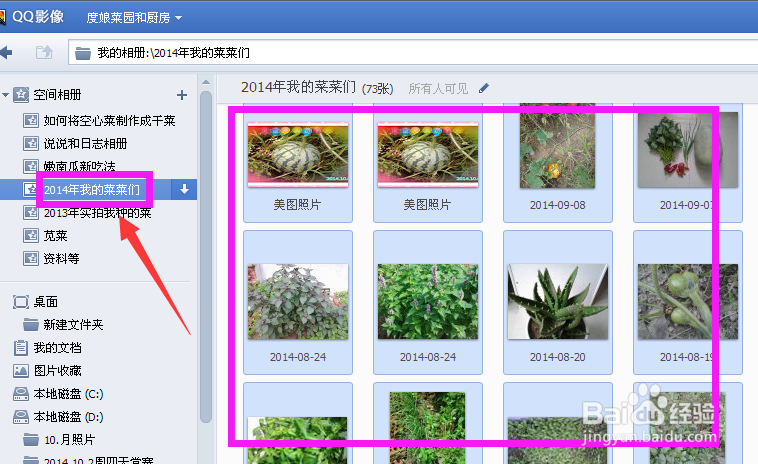Click the sidebar vertical scrollbar thumb
758x464 pixels.
tap(206, 256)
